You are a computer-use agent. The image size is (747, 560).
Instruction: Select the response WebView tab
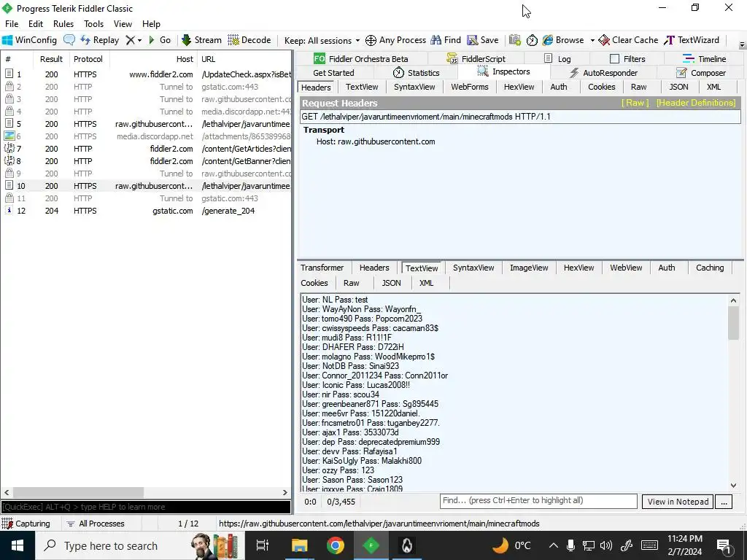(625, 268)
